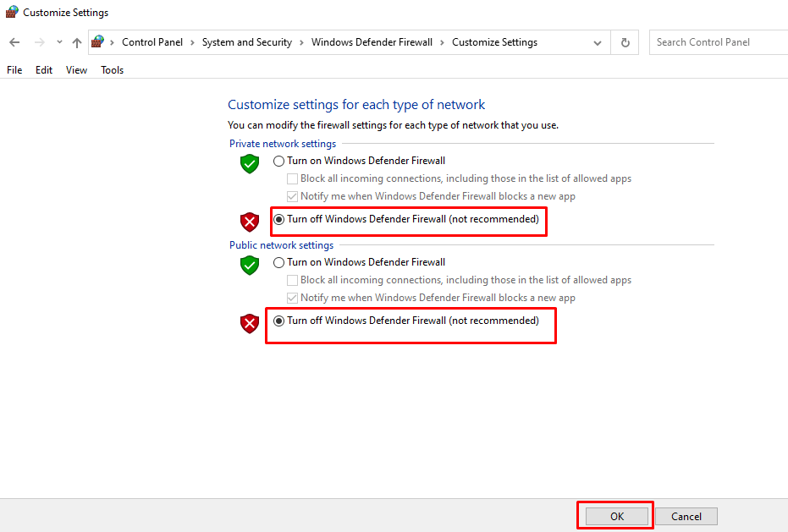Screen dimensions: 788x532
Task: Focus the Search Control Panel field
Action: point(719,42)
